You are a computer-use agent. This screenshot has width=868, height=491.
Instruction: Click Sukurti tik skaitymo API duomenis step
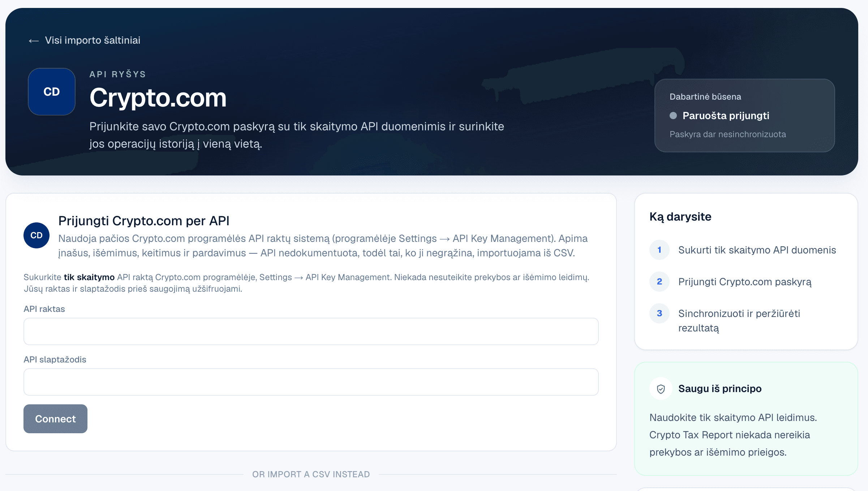757,250
